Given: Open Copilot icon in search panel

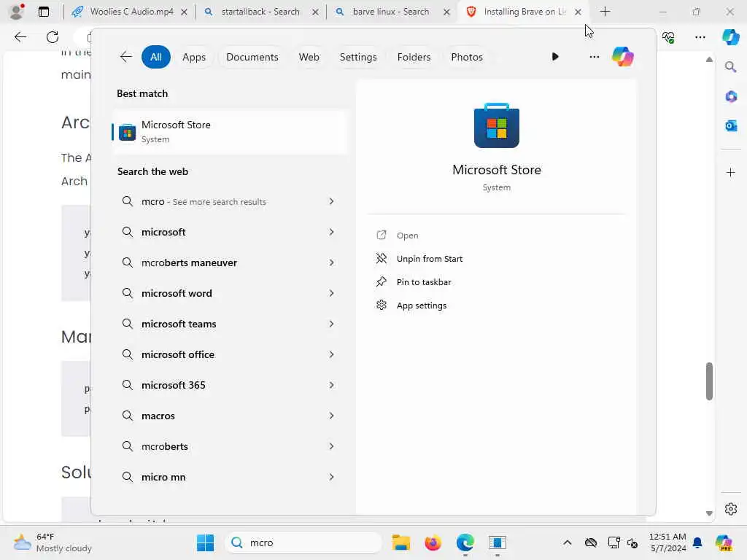Looking at the screenshot, I should pyautogui.click(x=622, y=57).
